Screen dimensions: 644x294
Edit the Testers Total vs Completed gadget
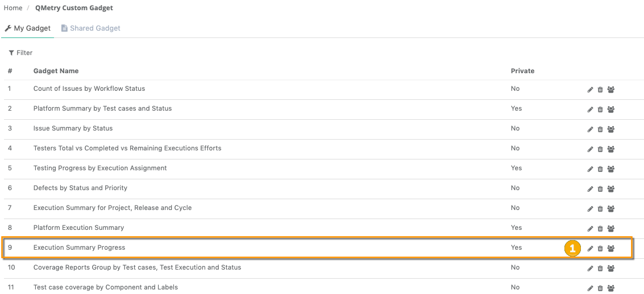590,149
